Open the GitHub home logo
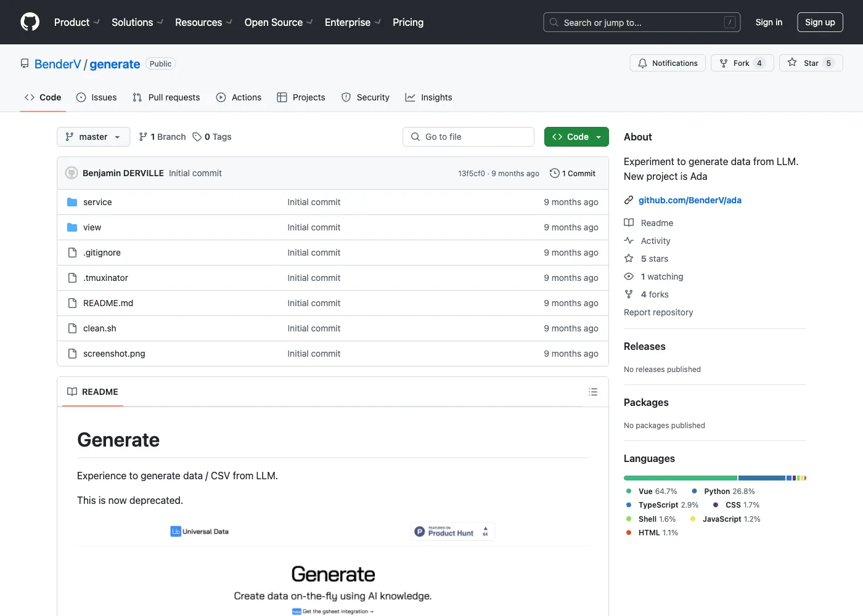The height and width of the screenshot is (616, 863). click(30, 22)
